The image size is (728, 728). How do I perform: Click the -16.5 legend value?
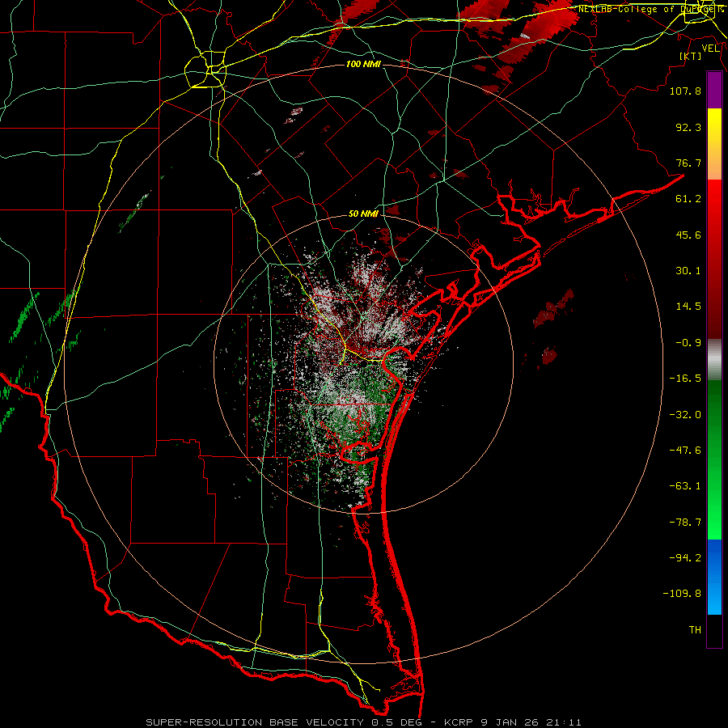(685, 379)
